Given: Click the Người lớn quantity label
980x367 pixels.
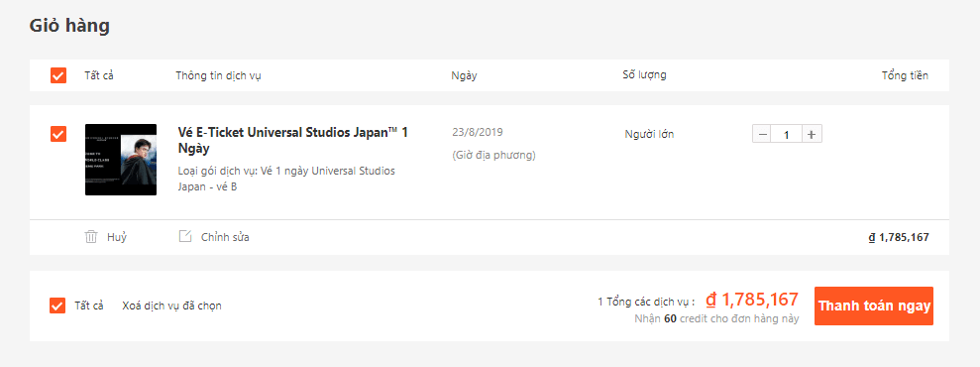Looking at the screenshot, I should pyautogui.click(x=649, y=134).
